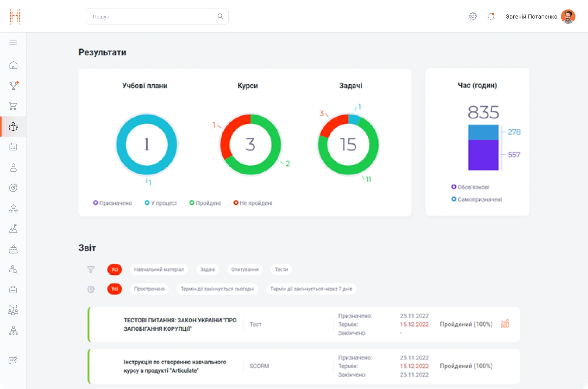
Task: Click the notification bell icon
Action: 491,16
